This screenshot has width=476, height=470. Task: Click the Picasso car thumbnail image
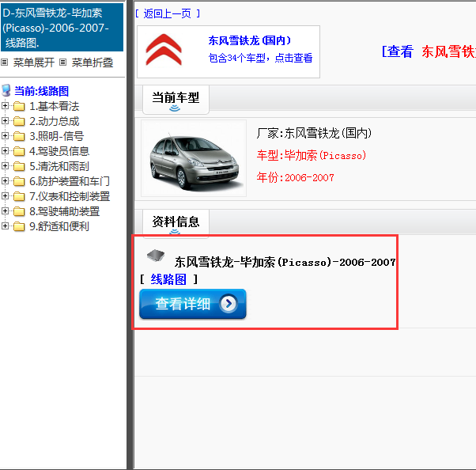(194, 158)
